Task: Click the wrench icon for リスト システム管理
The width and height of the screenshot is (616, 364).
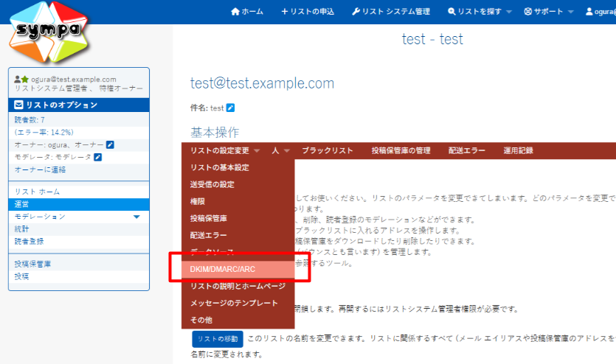Action: 356,11
